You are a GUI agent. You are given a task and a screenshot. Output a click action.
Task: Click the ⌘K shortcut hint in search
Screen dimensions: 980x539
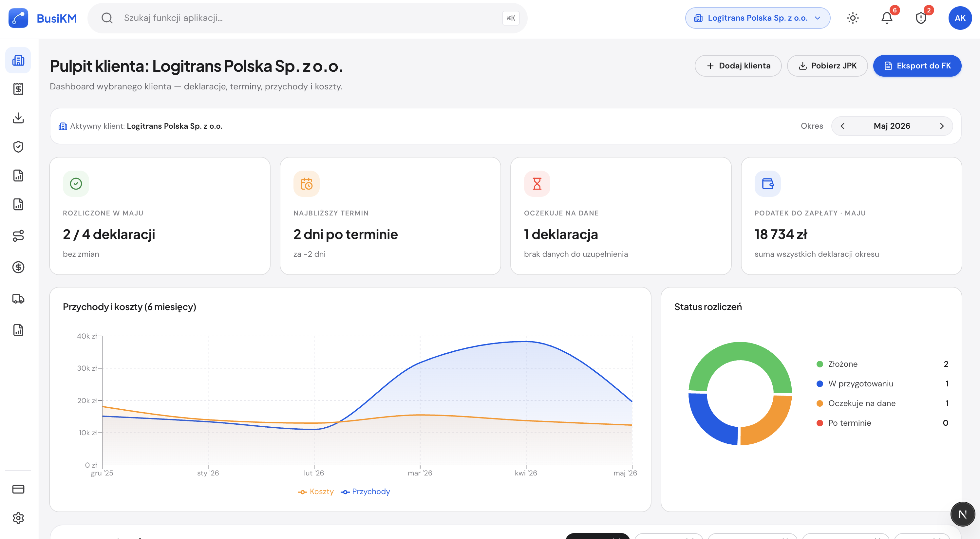pos(511,18)
